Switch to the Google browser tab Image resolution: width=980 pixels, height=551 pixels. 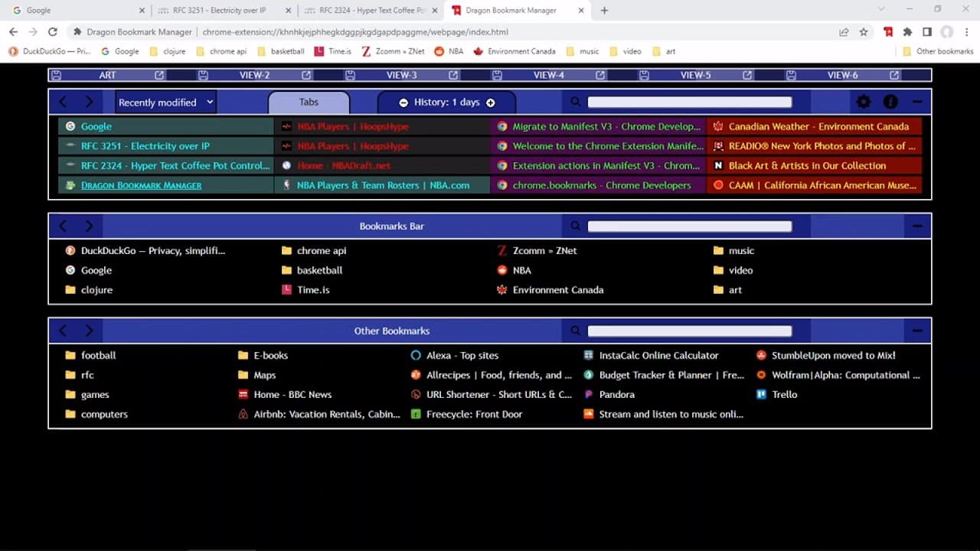coord(78,11)
